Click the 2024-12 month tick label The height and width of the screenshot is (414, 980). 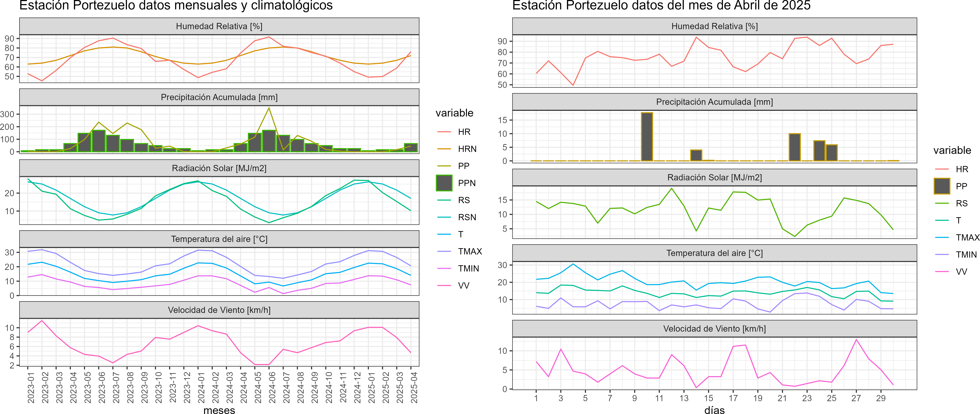click(x=357, y=388)
